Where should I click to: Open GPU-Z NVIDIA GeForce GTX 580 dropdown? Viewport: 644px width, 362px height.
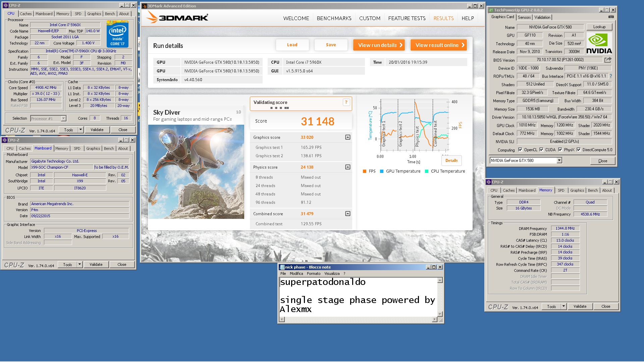(x=559, y=161)
